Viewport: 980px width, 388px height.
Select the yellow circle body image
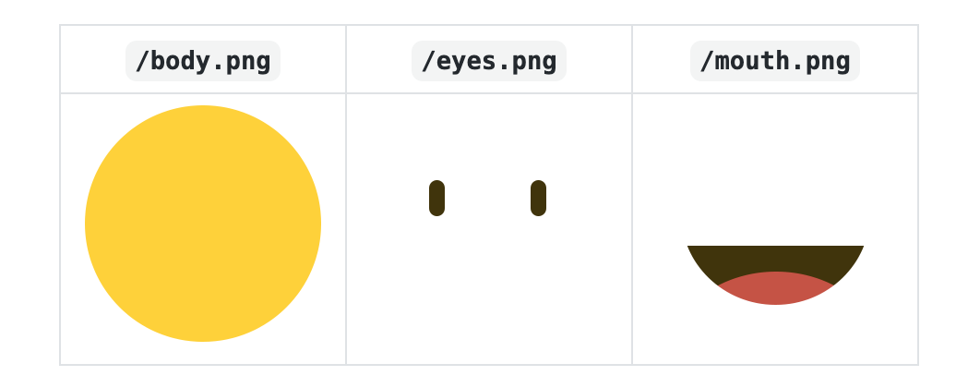click(x=203, y=224)
